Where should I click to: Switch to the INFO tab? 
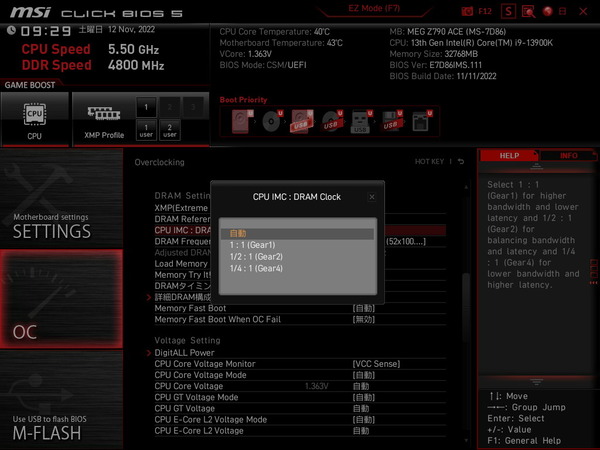click(x=568, y=156)
